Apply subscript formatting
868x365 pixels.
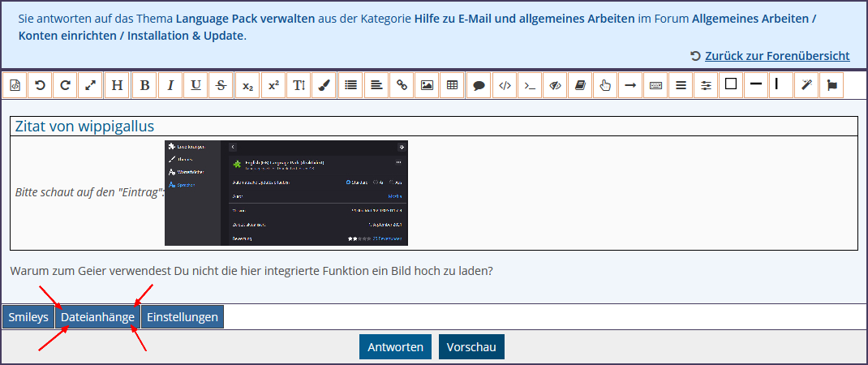[x=247, y=85]
